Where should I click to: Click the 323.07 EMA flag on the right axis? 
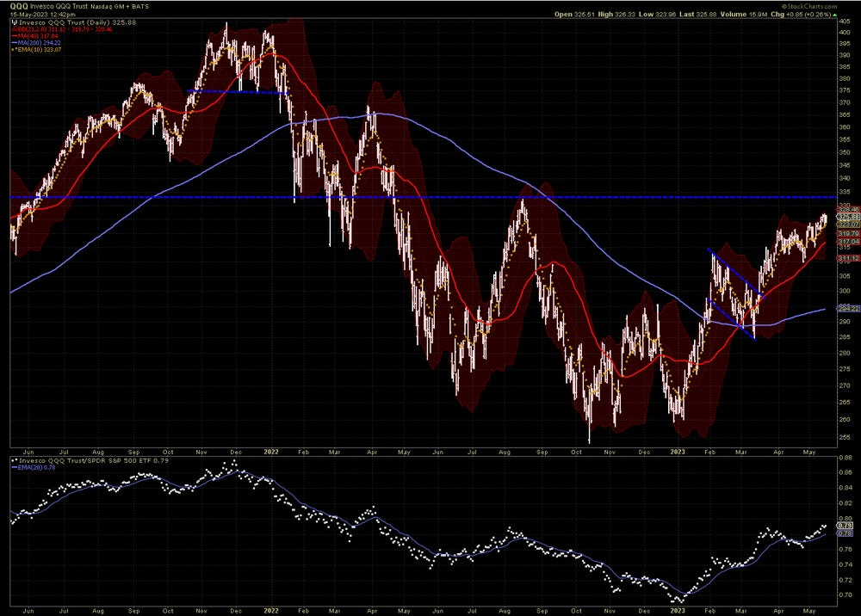(x=848, y=225)
